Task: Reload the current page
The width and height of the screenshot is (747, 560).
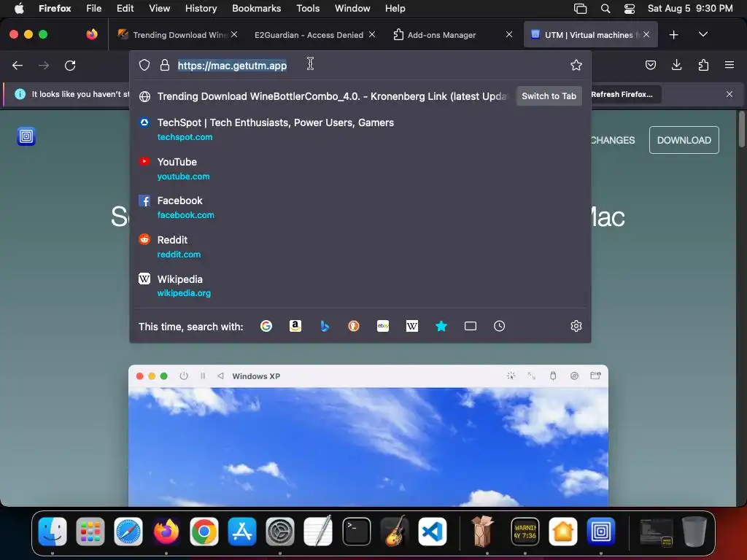Action: pyautogui.click(x=70, y=65)
